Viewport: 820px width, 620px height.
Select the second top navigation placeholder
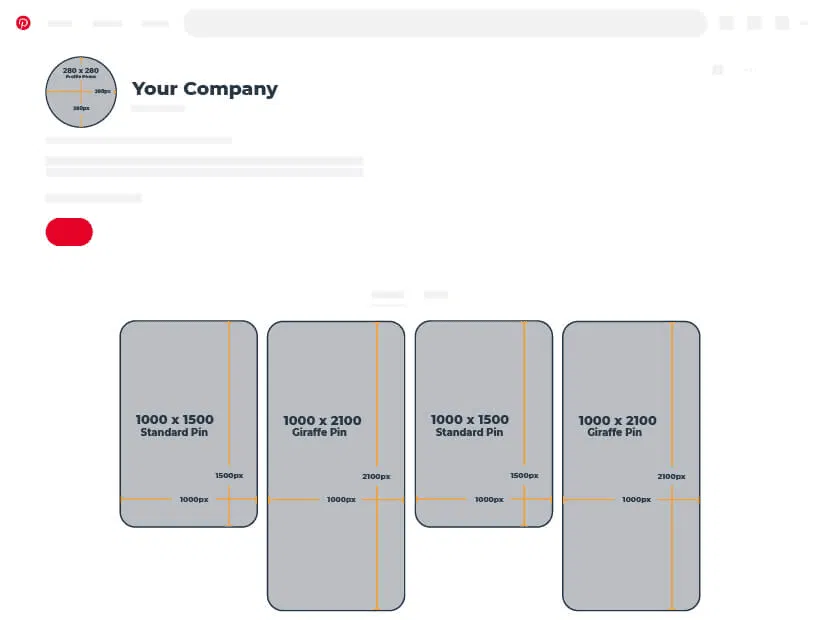coord(107,23)
